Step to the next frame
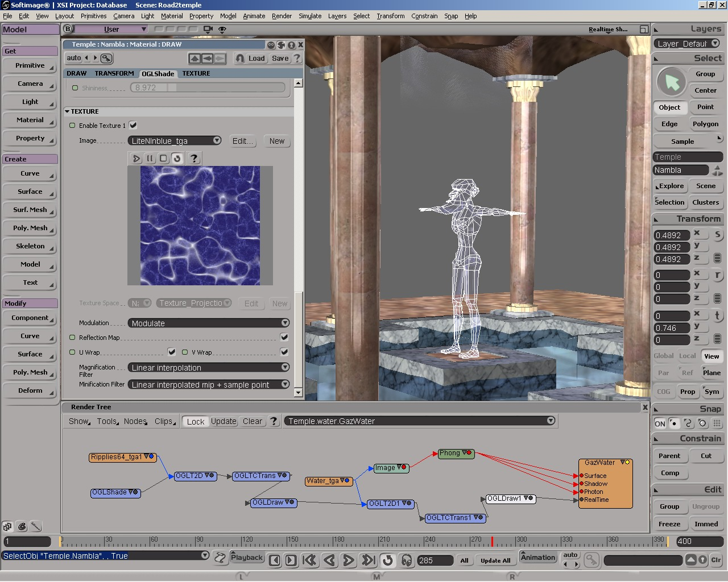 coord(291,560)
